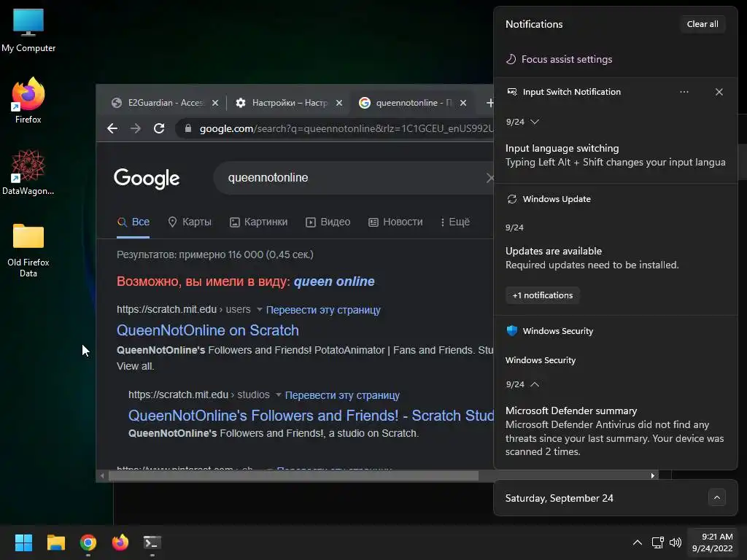Screen dimensions: 747x560
Task: Open dropdown arrow beside scratch users URL
Action: coord(260,309)
